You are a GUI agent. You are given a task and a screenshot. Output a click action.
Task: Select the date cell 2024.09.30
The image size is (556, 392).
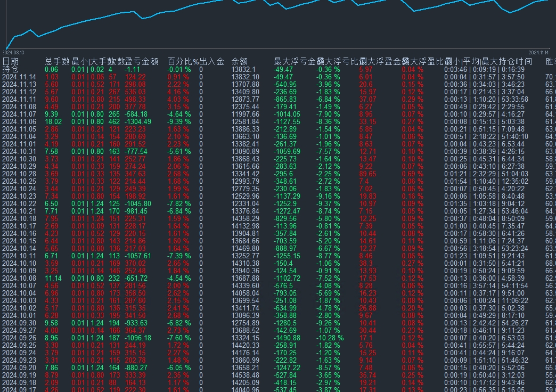19,323
